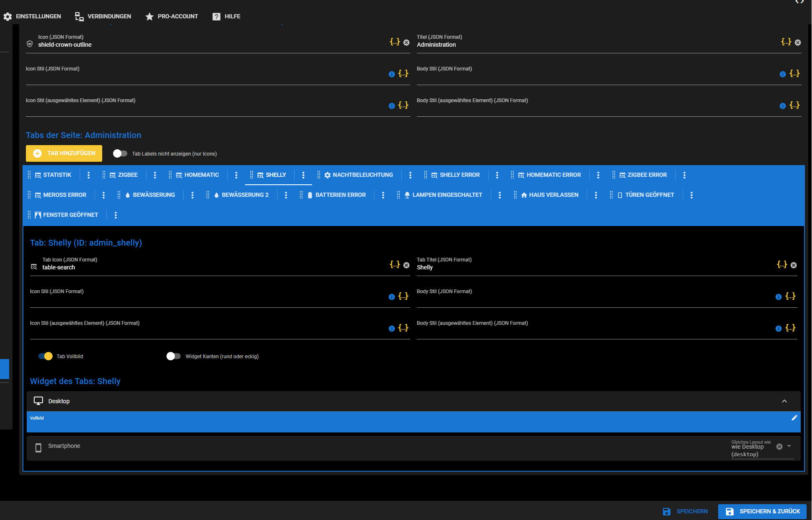Open options menu for Fenster Geöffnet tab
Viewport: 812px width, 520px height.
click(116, 215)
